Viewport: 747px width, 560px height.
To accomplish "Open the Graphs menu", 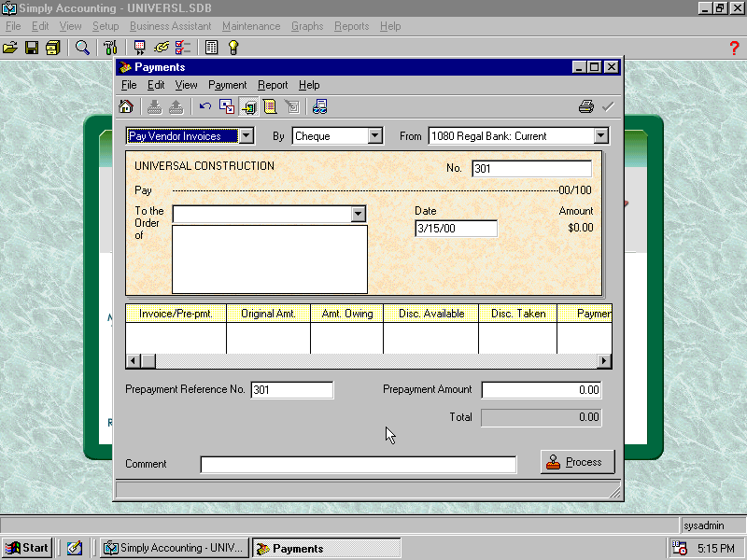I will click(x=307, y=26).
